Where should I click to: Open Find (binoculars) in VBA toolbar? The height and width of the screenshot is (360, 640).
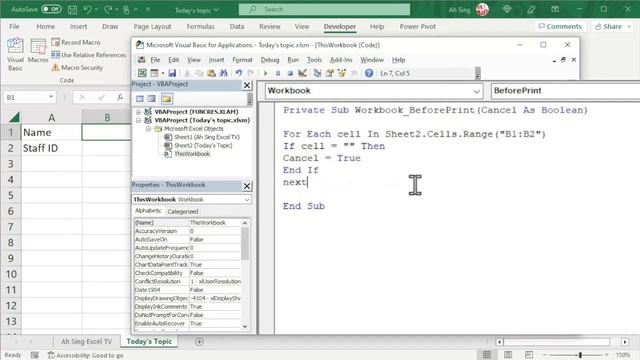tap(224, 73)
